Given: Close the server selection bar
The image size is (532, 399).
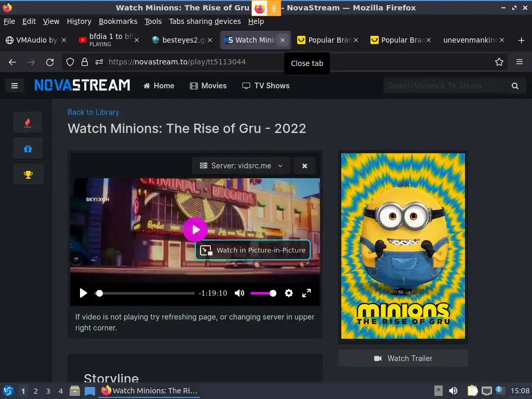Looking at the screenshot, I should pos(304,166).
